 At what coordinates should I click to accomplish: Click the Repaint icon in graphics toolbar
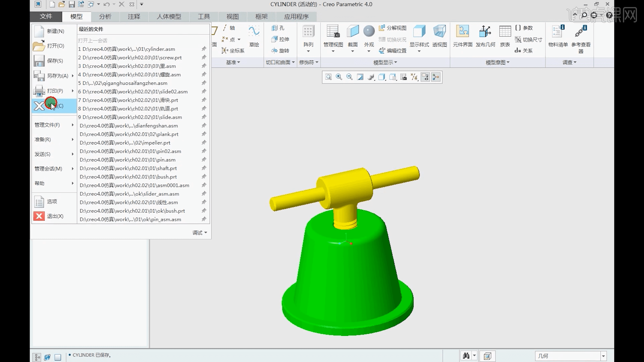(360, 77)
